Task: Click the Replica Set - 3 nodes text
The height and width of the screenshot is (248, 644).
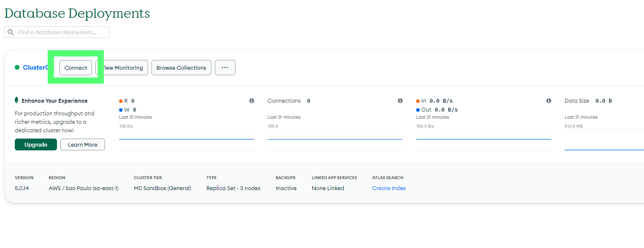Action: (x=233, y=188)
